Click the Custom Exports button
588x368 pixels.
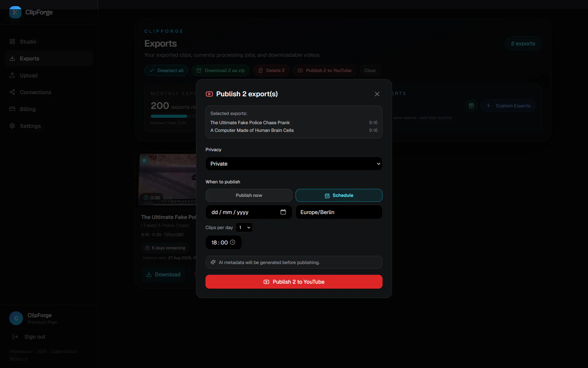click(508, 106)
